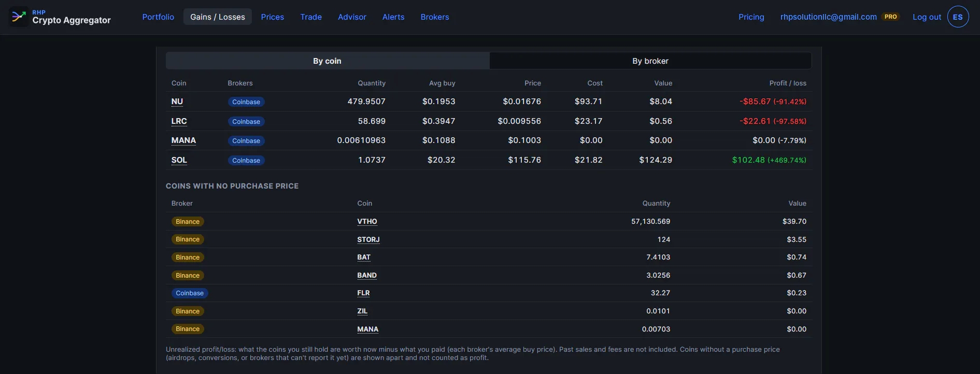
Task: Switch to the By broker tab
Action: click(x=650, y=61)
